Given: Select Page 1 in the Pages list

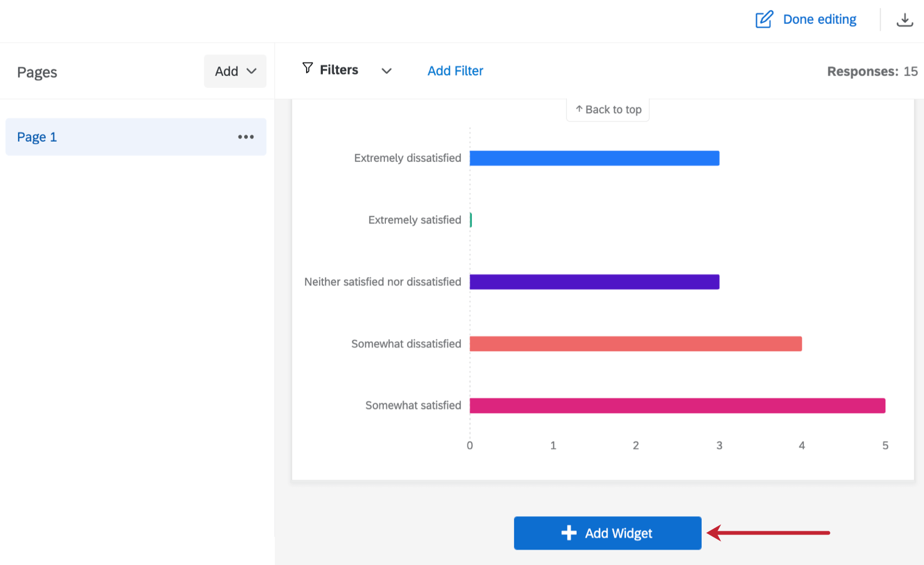Looking at the screenshot, I should click(36, 137).
